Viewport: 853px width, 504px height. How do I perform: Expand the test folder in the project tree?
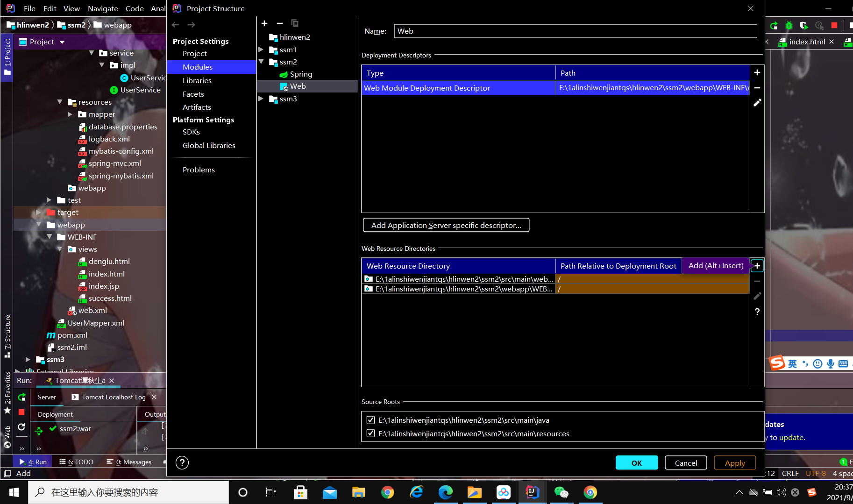coord(49,200)
